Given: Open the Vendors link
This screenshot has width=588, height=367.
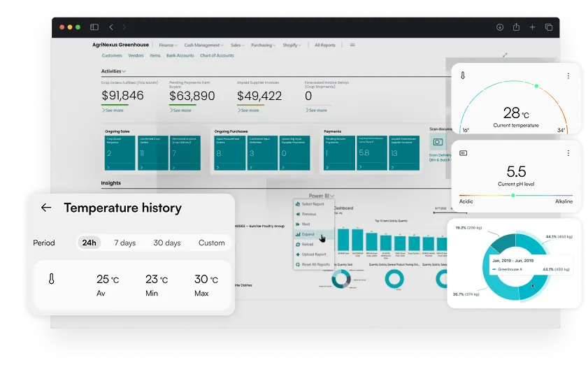Looking at the screenshot, I should coord(136,55).
